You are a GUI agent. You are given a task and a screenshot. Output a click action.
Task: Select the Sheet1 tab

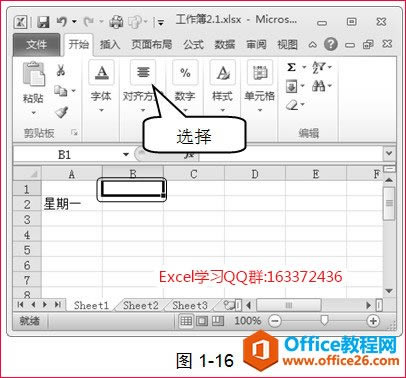[x=91, y=305]
